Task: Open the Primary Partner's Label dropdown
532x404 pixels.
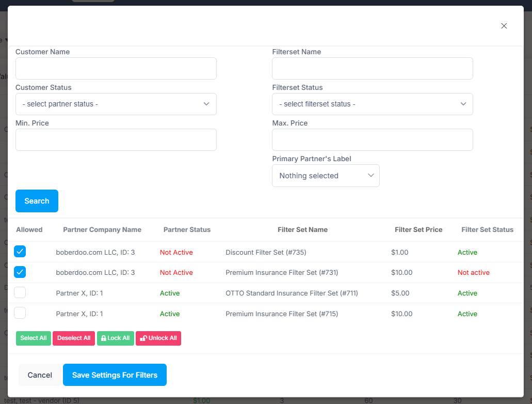Action: coord(326,176)
